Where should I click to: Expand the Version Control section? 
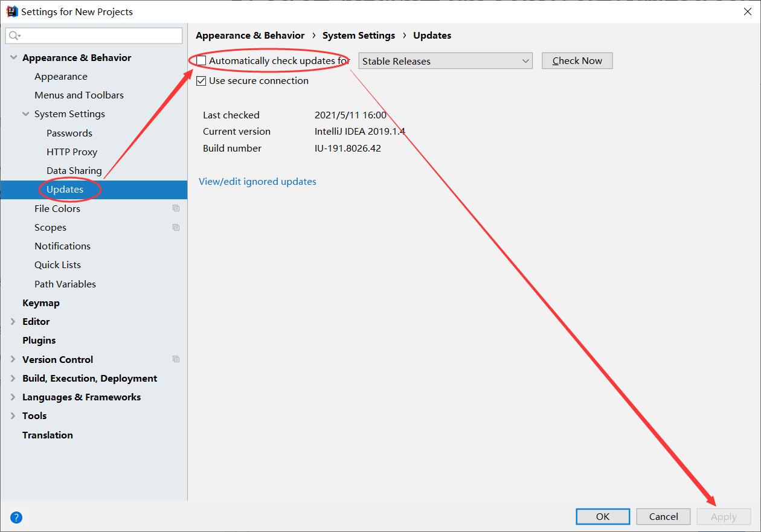click(x=13, y=359)
